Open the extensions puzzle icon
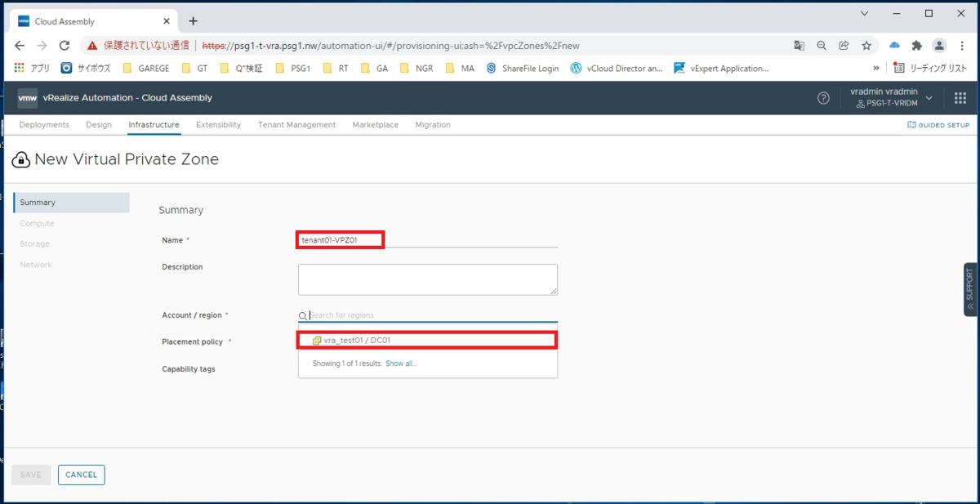 click(x=916, y=46)
